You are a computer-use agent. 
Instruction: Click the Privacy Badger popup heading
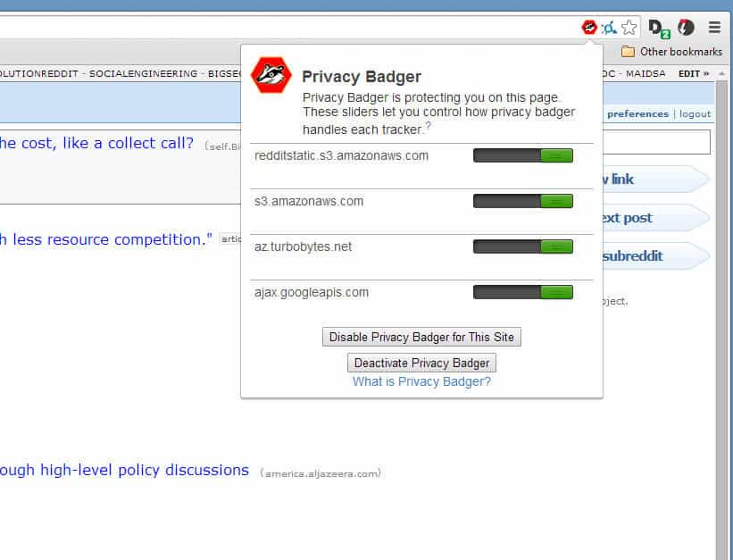(x=362, y=77)
